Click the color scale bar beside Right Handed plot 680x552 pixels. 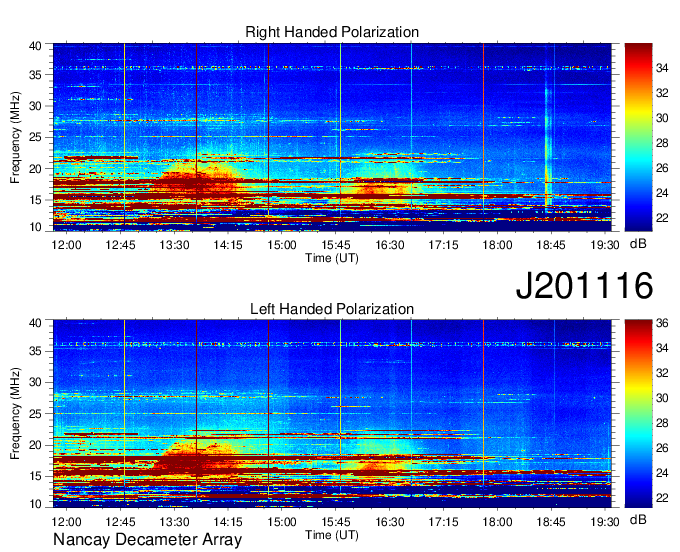638,137
